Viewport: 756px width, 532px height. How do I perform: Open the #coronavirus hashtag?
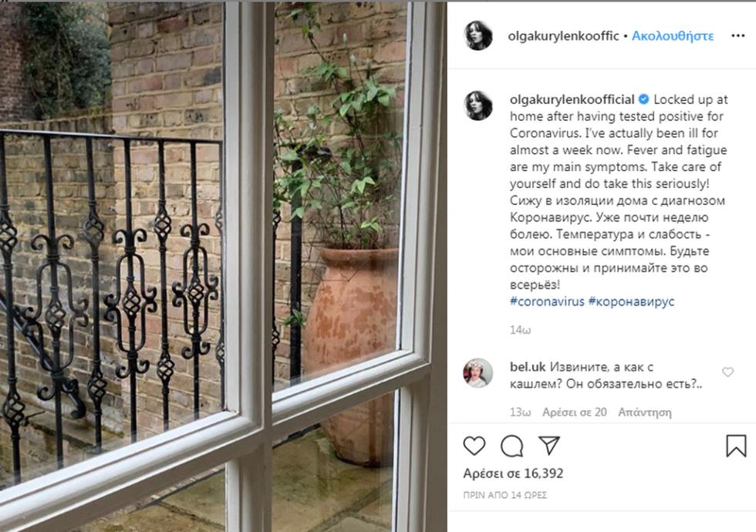tap(547, 301)
